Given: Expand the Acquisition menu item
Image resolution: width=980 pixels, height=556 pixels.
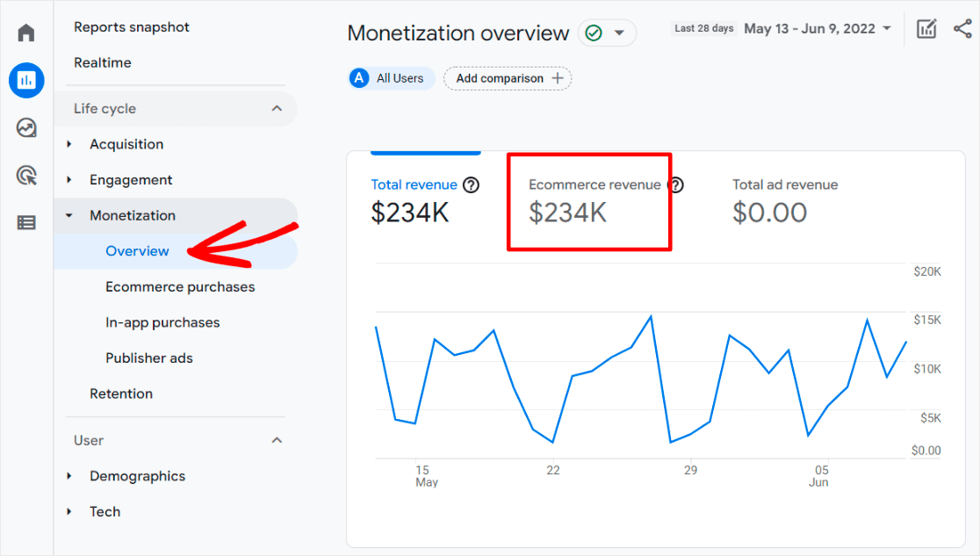Looking at the screenshot, I should tap(126, 144).
